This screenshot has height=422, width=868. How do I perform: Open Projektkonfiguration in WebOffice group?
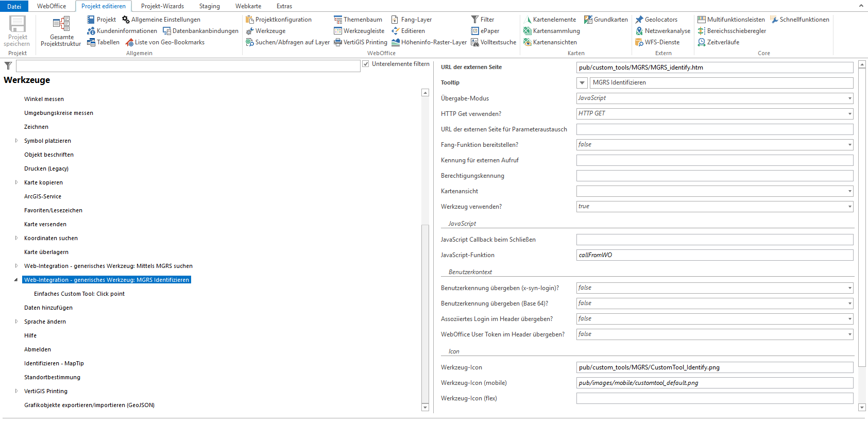[279, 20]
